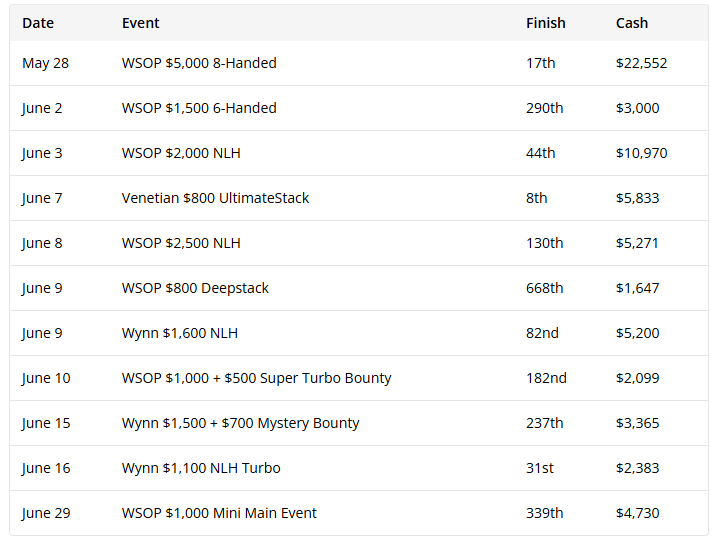Click the $22,552 cash amount

641,63
